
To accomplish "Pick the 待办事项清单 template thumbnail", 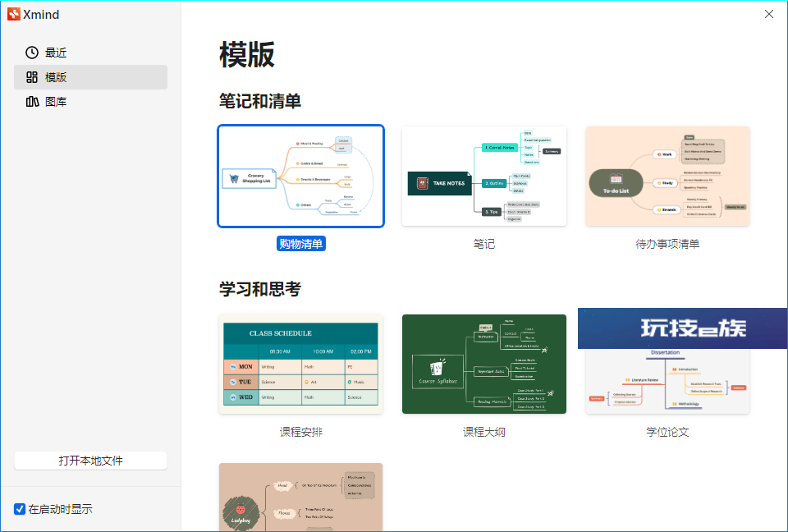I will [667, 176].
